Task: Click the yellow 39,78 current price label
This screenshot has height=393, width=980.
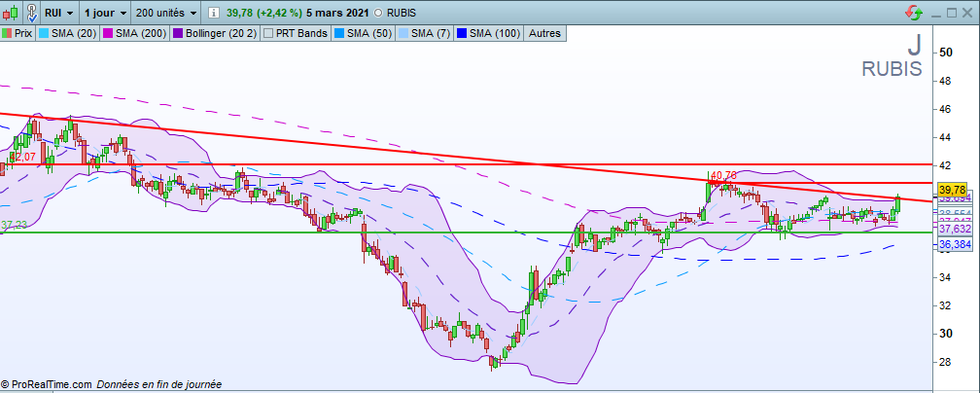Action: coord(953,190)
